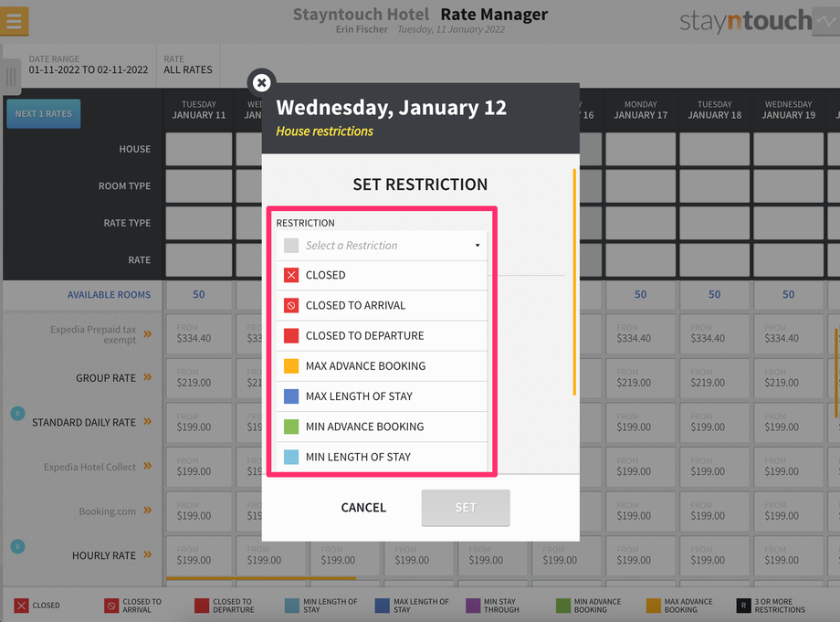This screenshot has height=622, width=840.
Task: Click the dialog's orange vertical scrollbar
Action: [x=574, y=282]
